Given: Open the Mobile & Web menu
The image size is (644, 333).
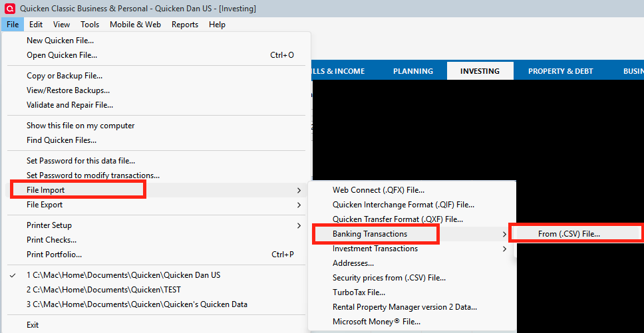Looking at the screenshot, I should pyautogui.click(x=135, y=25).
